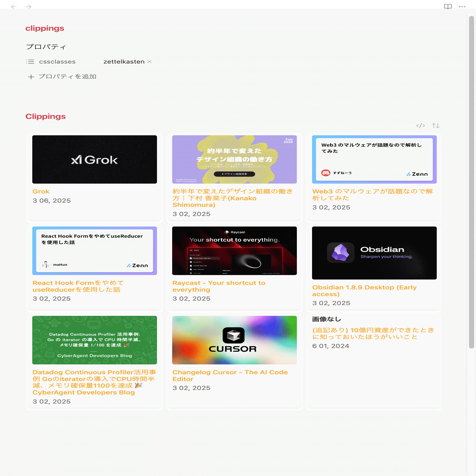Open Changelog Cursor - The AI Code Editor link

pos(230,376)
